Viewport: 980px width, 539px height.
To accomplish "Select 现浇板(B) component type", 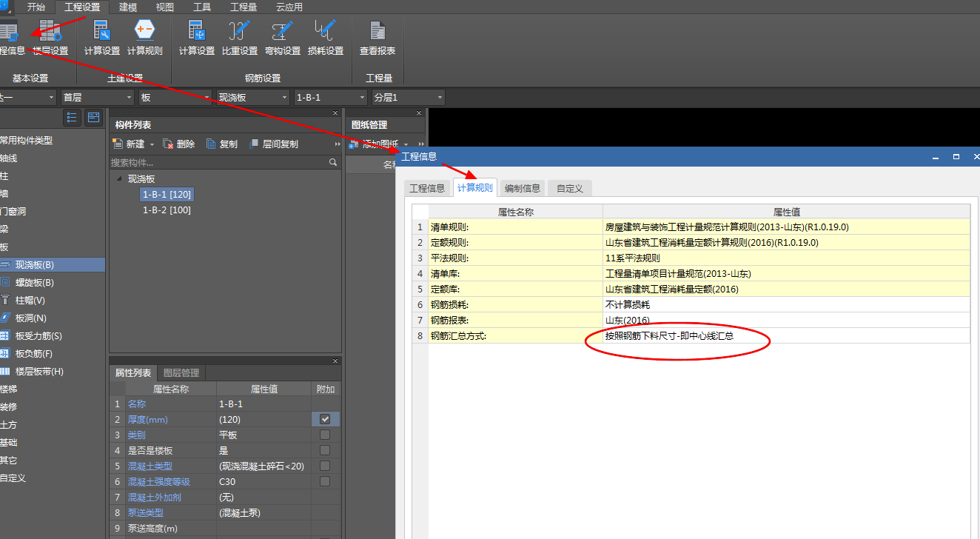I will (x=52, y=265).
